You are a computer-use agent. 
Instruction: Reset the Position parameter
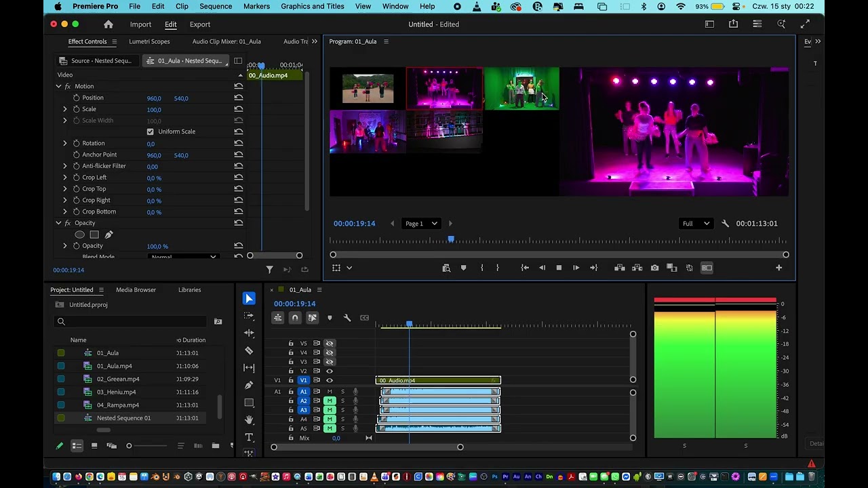tap(239, 98)
